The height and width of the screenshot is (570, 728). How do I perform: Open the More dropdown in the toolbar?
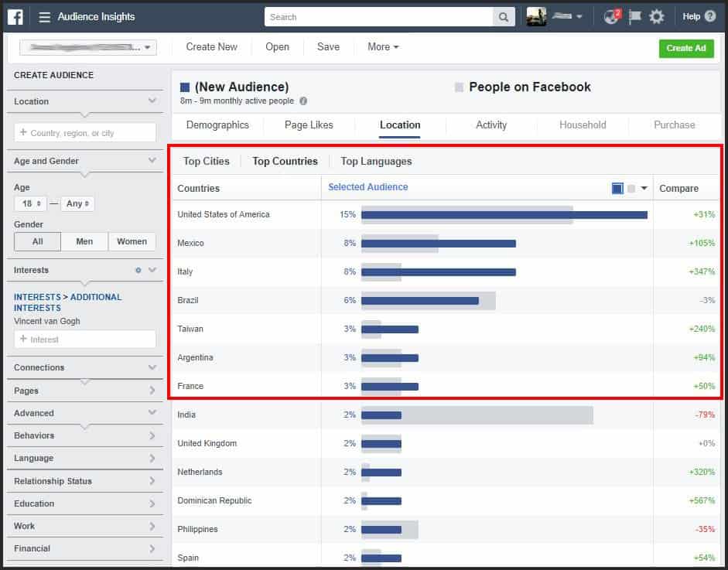tap(381, 46)
